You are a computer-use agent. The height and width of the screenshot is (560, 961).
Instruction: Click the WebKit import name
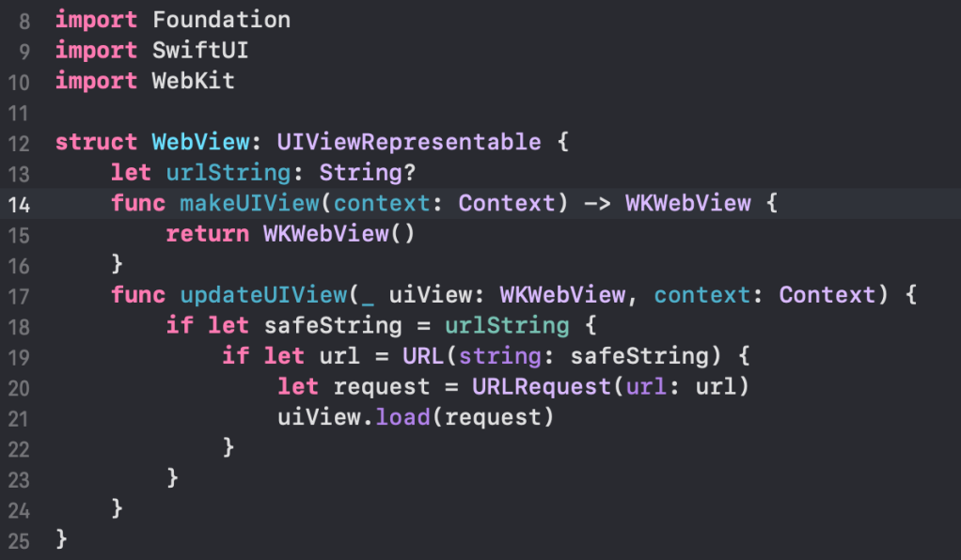[x=194, y=82]
